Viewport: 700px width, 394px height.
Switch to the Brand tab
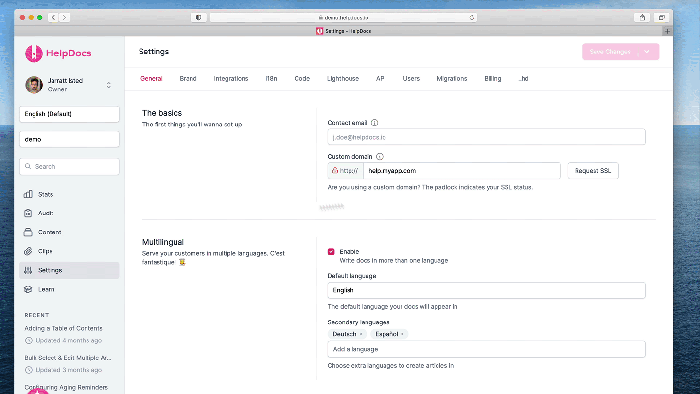tap(188, 79)
